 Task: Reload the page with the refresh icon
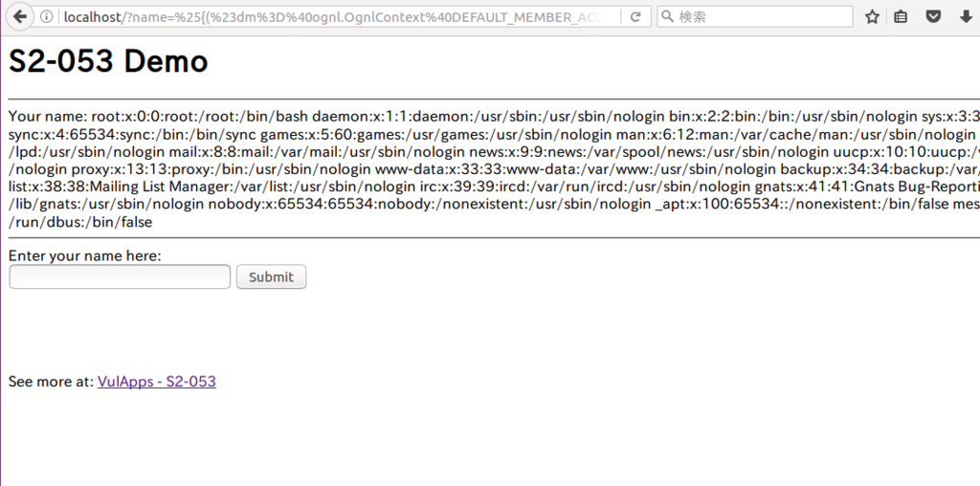[635, 17]
